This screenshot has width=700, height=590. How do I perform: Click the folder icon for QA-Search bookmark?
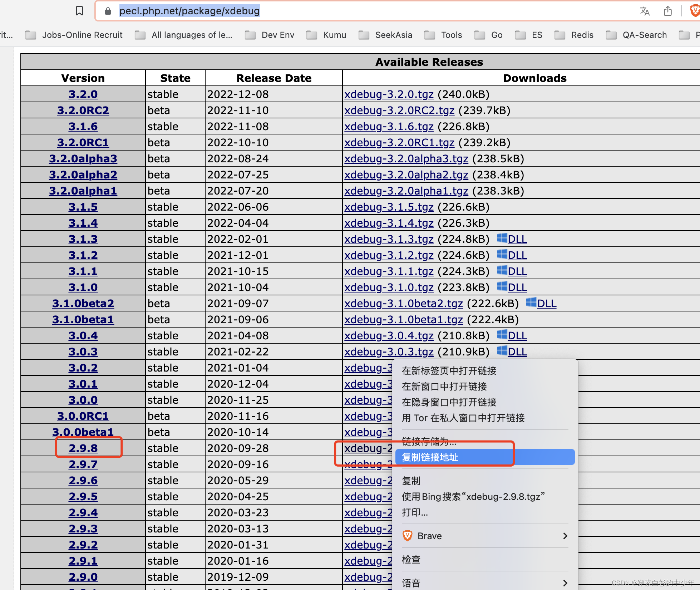pos(611,35)
